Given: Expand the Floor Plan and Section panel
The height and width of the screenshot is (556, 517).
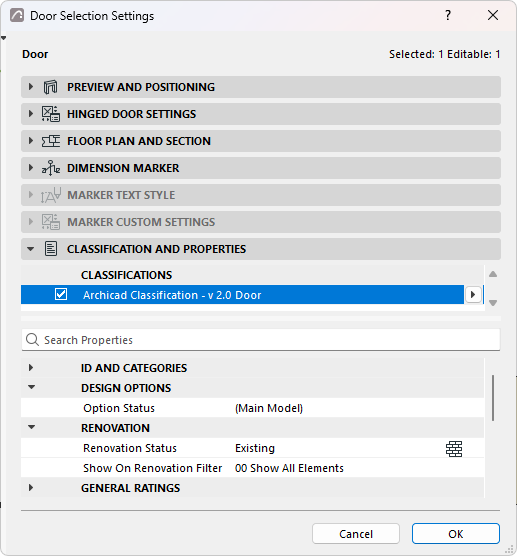Looking at the screenshot, I should [31, 141].
